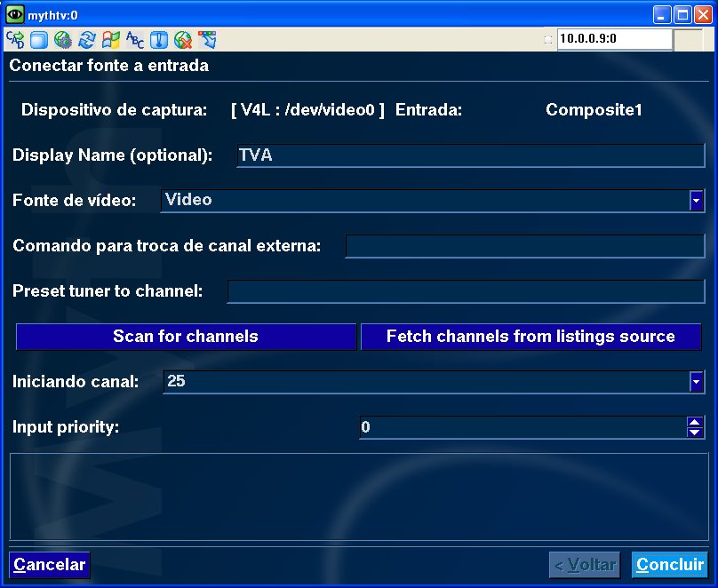
Task: Increase Input priority with up arrow
Action: pyautogui.click(x=695, y=423)
